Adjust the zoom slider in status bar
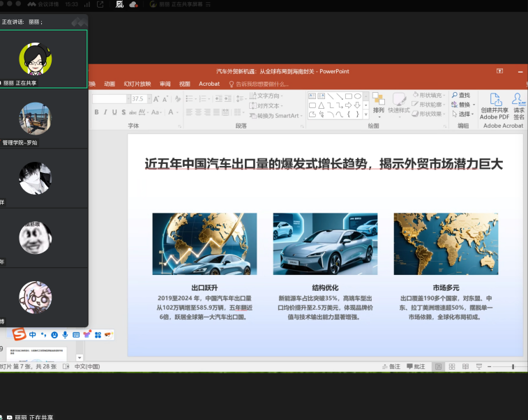The width and height of the screenshot is (528, 420). 513,366
